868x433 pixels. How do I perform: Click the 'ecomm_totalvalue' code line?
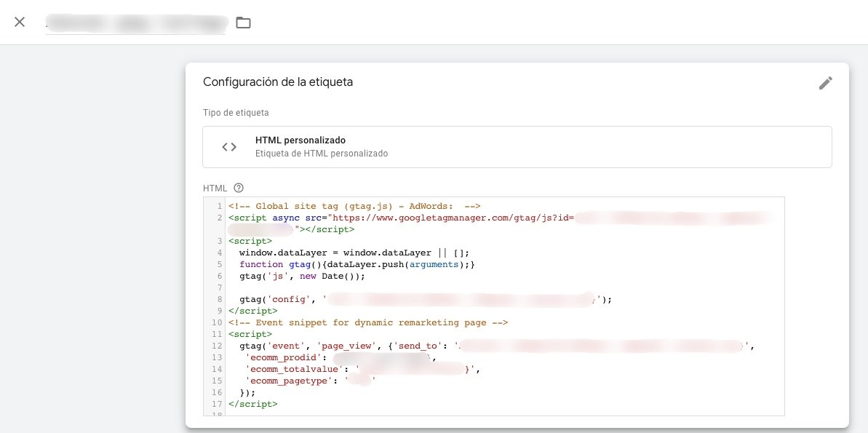tap(362, 369)
